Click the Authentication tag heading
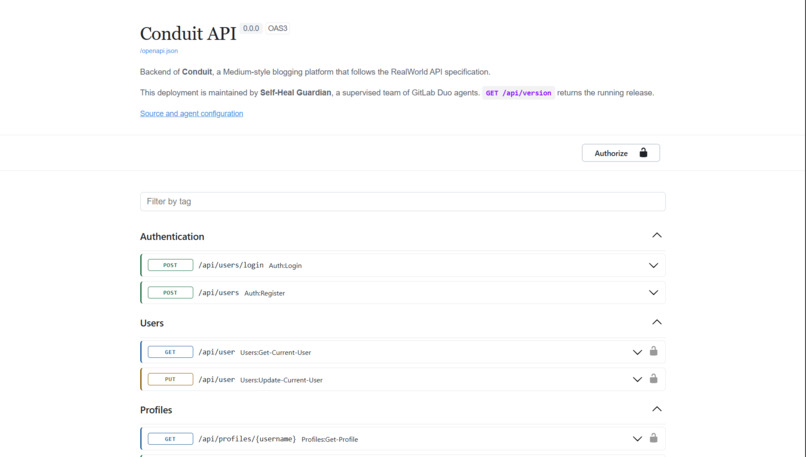806x457 pixels. point(172,236)
